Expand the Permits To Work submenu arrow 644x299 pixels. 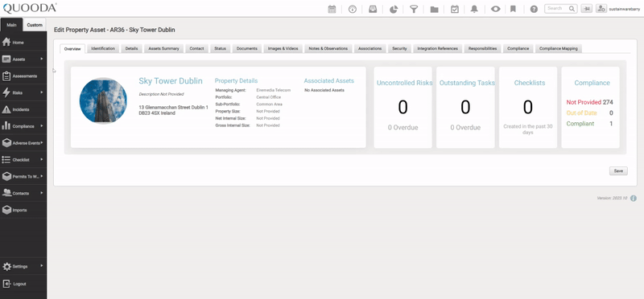[42, 176]
